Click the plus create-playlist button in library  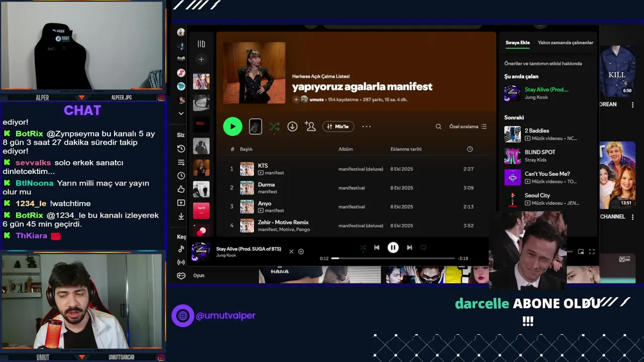201,59
